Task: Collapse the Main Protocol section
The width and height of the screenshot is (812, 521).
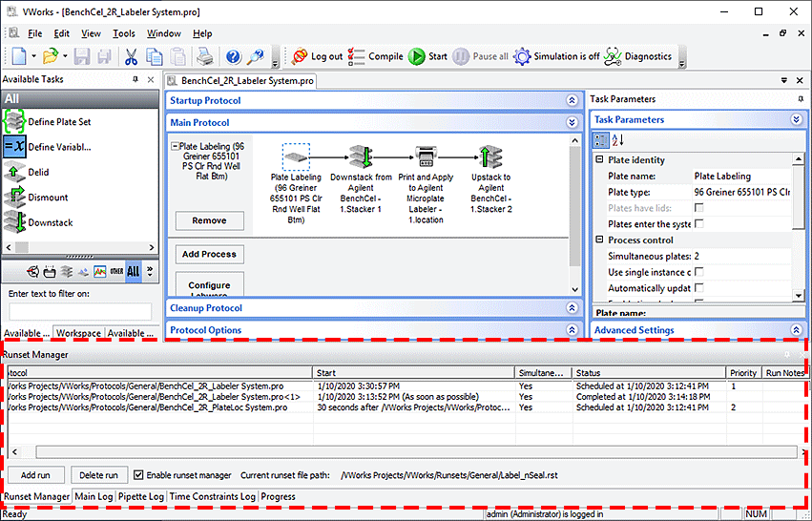Action: [x=572, y=123]
